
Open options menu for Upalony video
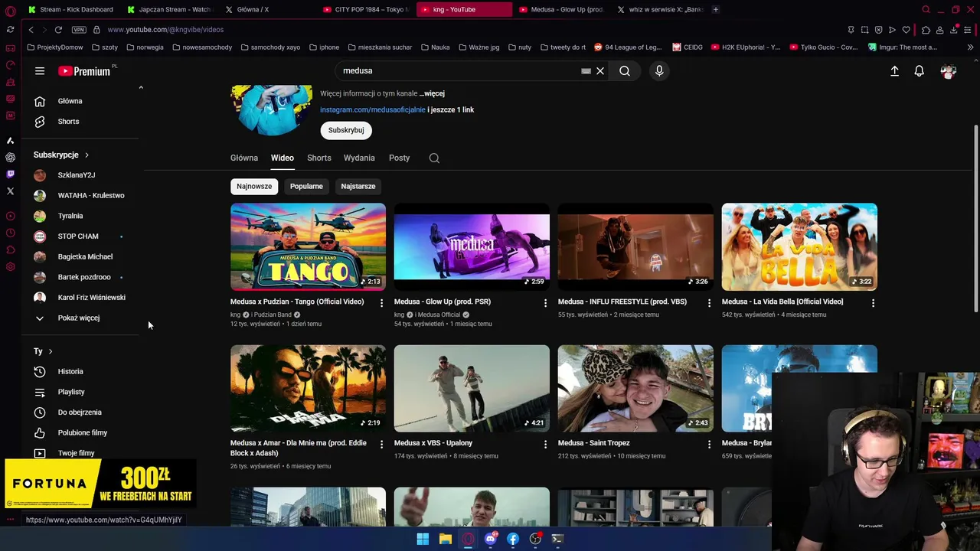point(545,445)
